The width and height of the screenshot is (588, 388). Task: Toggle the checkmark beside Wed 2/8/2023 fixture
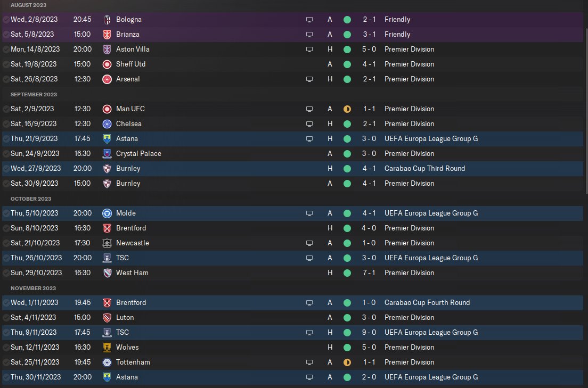click(6, 19)
